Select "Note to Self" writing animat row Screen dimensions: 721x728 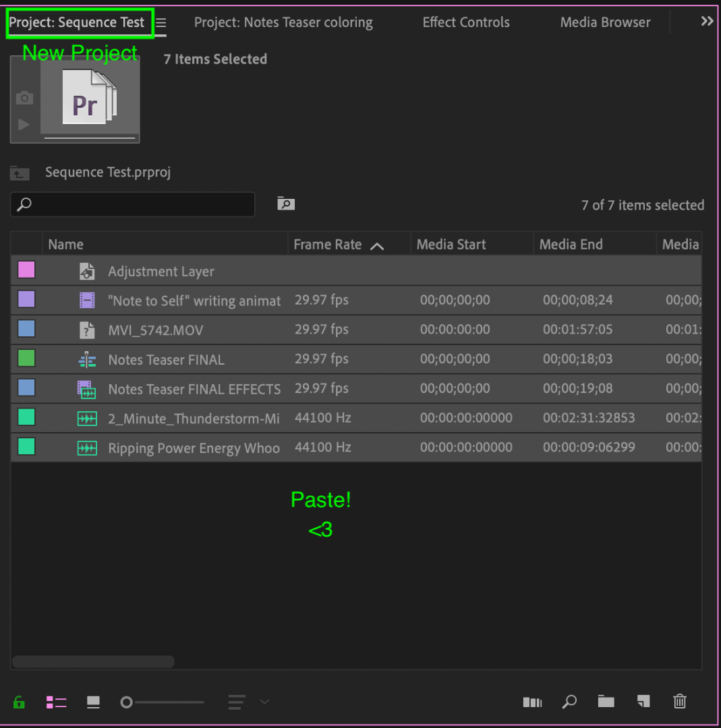click(356, 300)
